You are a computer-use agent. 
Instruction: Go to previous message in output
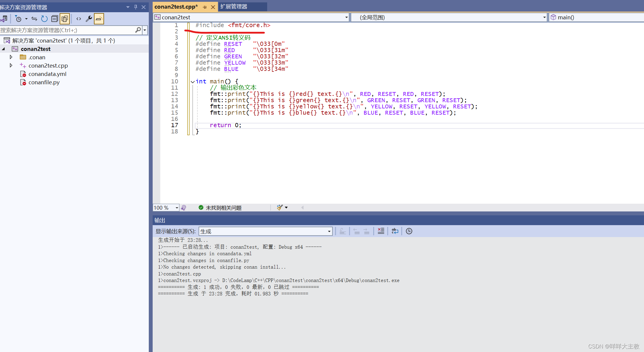coord(356,231)
